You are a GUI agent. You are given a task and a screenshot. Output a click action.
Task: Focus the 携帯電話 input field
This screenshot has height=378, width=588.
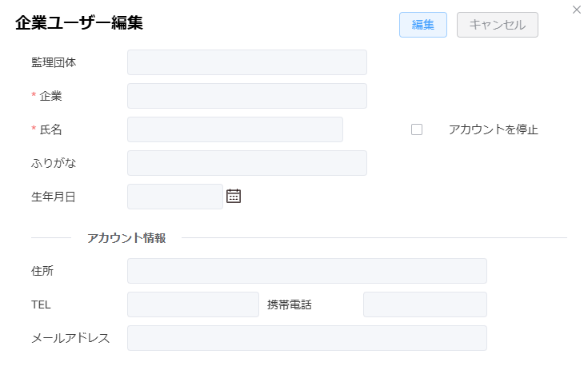coord(426,304)
